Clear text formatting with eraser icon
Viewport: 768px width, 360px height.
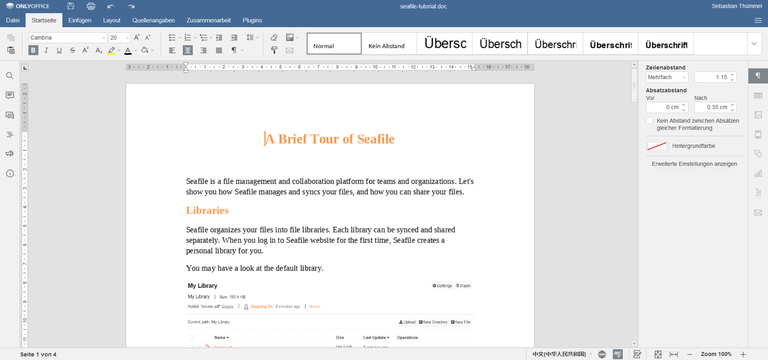click(x=274, y=37)
